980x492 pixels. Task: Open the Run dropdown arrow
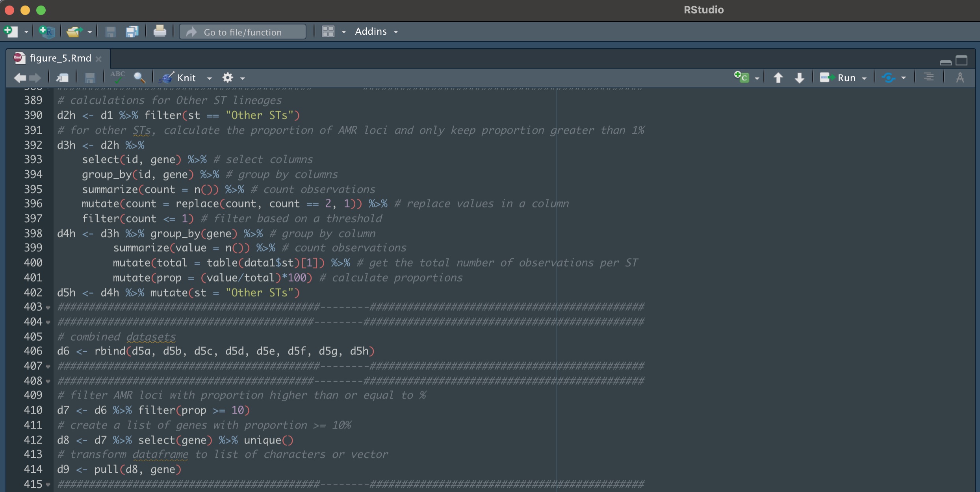[x=864, y=78]
